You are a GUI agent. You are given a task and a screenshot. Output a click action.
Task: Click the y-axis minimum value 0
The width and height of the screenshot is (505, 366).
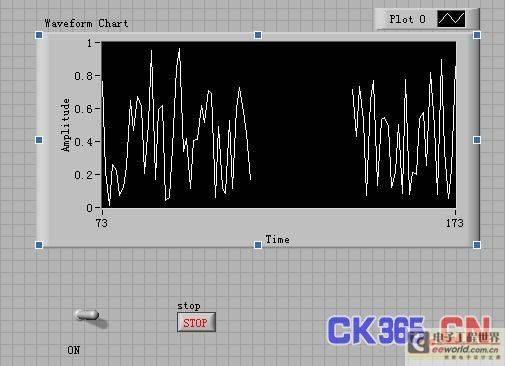89,208
